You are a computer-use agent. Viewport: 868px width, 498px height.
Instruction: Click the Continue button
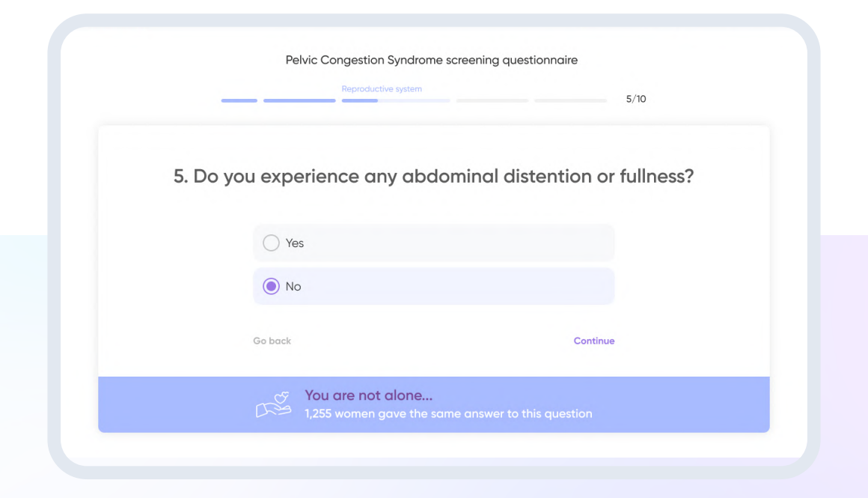point(593,341)
